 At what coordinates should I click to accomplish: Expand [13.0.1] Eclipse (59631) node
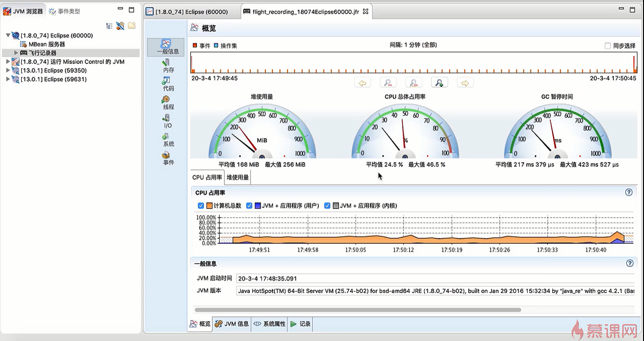[x=8, y=79]
